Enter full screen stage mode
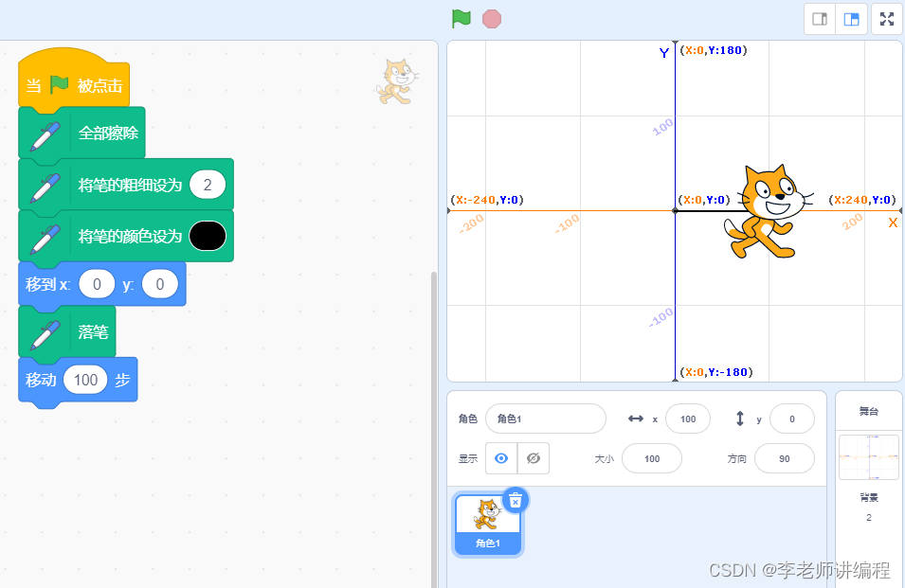The width and height of the screenshot is (905, 588). [887, 19]
